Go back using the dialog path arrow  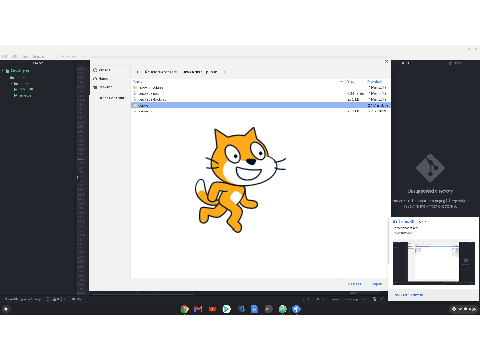click(138, 72)
